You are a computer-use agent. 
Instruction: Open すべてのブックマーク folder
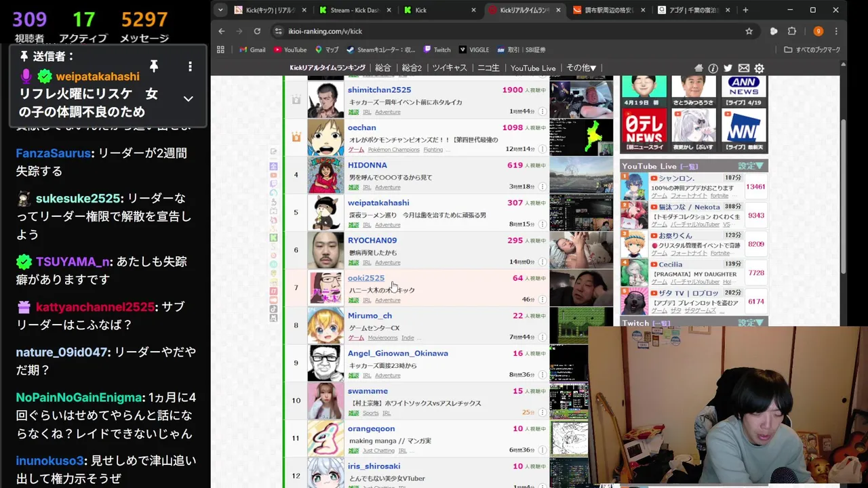point(812,49)
